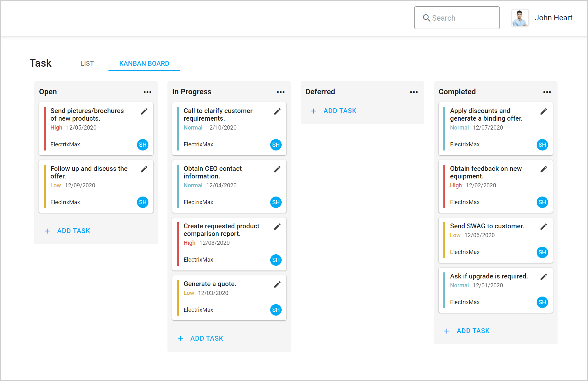The height and width of the screenshot is (381, 588).
Task: Add a task to the Open column
Action: click(67, 231)
